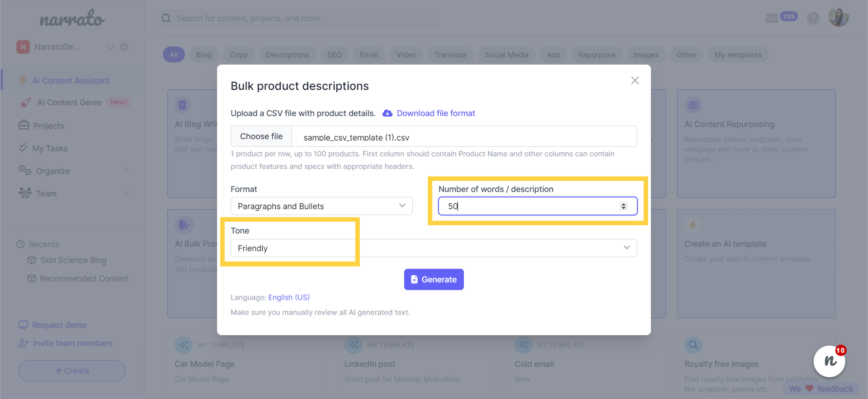Click the Create an AI template lightning icon
The width and height of the screenshot is (868, 399).
coord(693,225)
